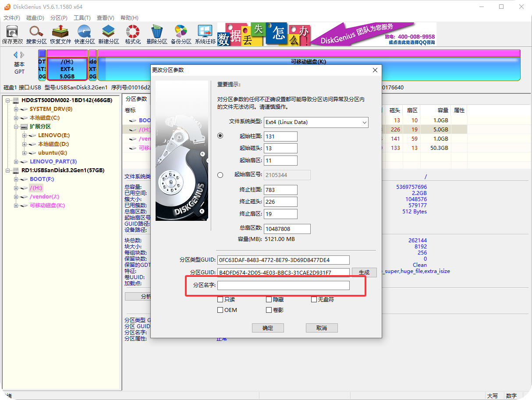Open the 文件(F) menu
Screen dimensions: 532x400
coord(12,18)
